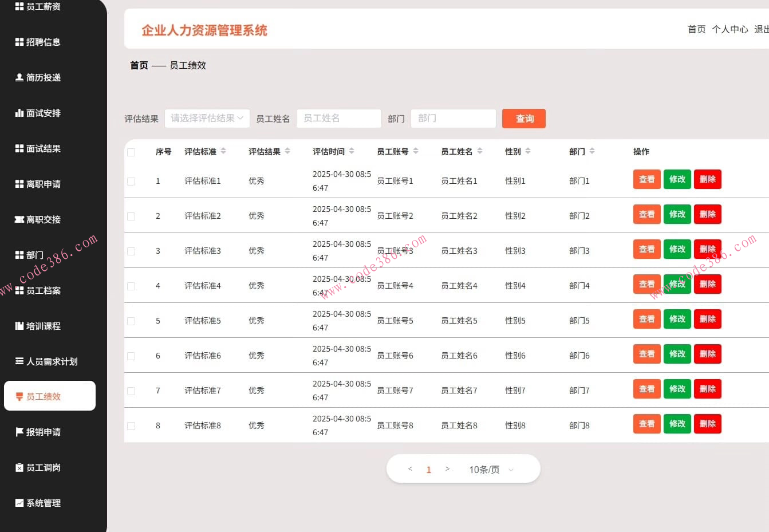Tick the checkbox next to 员工账号5

(131, 321)
